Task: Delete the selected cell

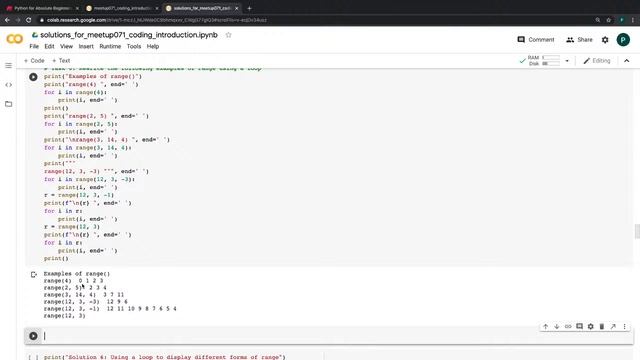Action: tap(602, 327)
